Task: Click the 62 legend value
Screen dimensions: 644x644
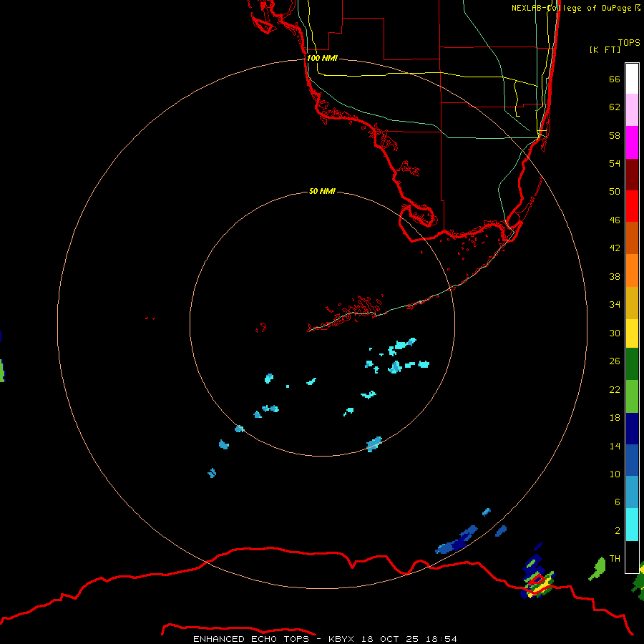Action: pos(615,107)
